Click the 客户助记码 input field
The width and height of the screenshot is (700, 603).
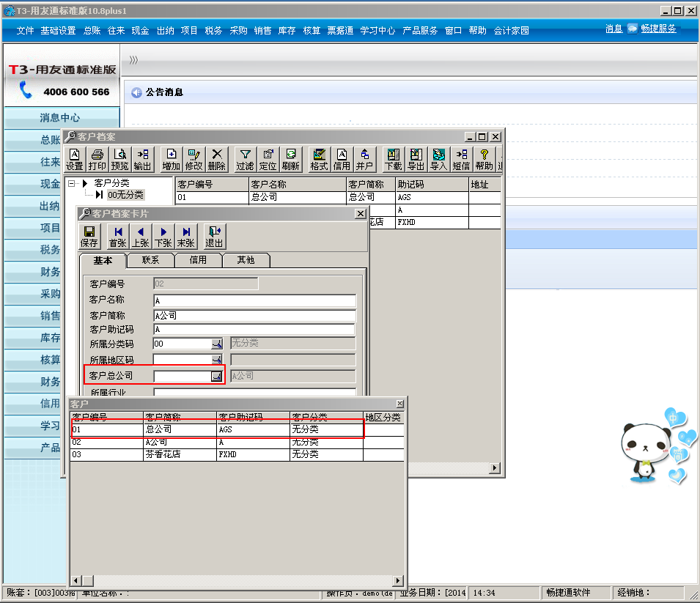tap(254, 330)
